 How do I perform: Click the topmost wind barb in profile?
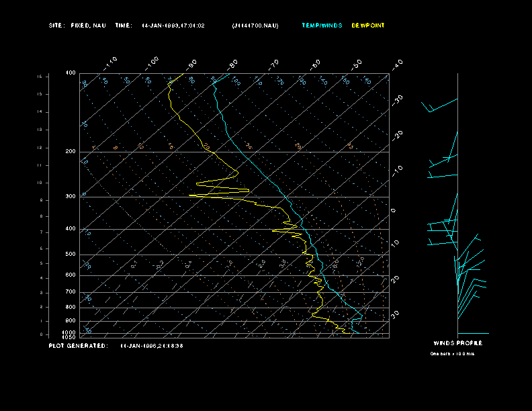pyautogui.click(x=439, y=105)
